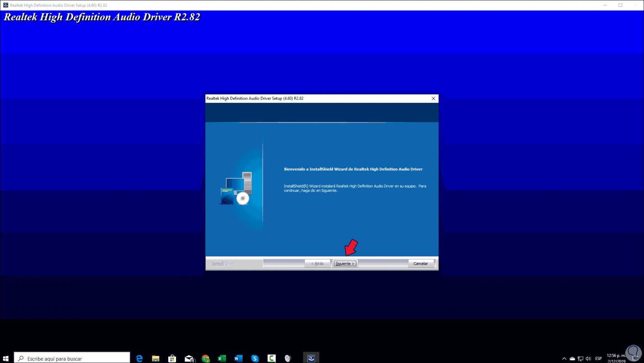Open Microsoft Store from taskbar
This screenshot has width=644, height=363.
[x=172, y=358]
